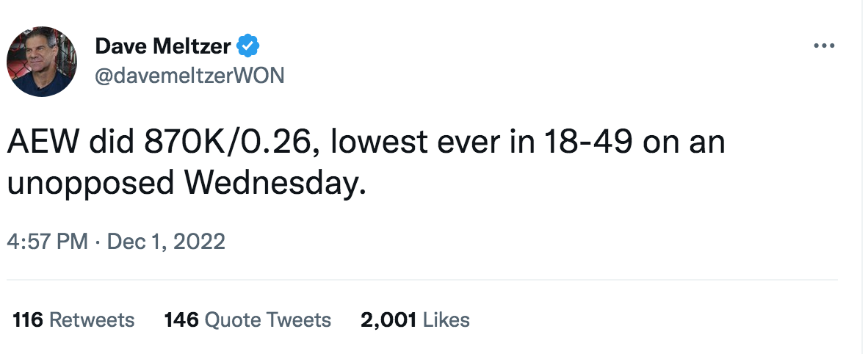The image size is (868, 354).
Task: Click the word unopposed in the tweet
Action: tap(86, 182)
